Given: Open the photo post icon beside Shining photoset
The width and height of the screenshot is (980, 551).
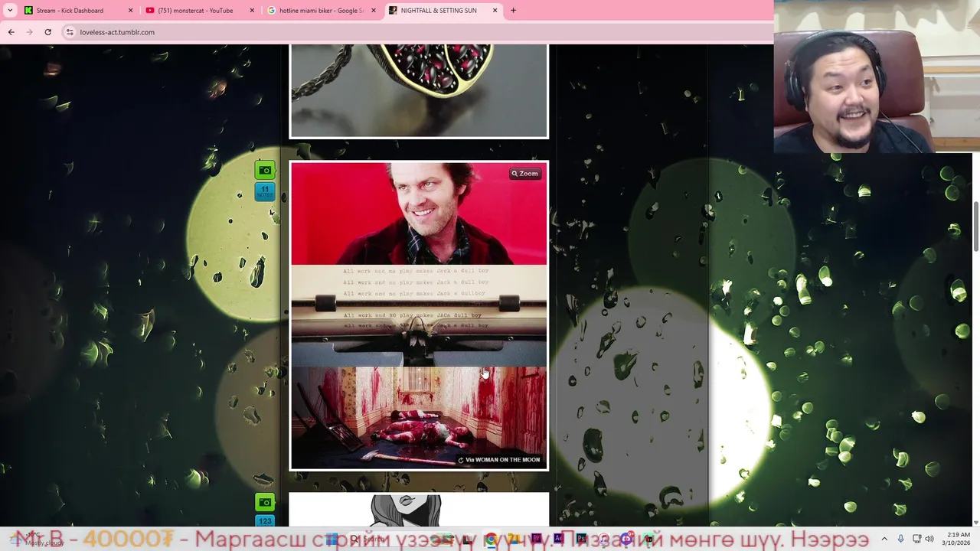Looking at the screenshot, I should [x=264, y=171].
